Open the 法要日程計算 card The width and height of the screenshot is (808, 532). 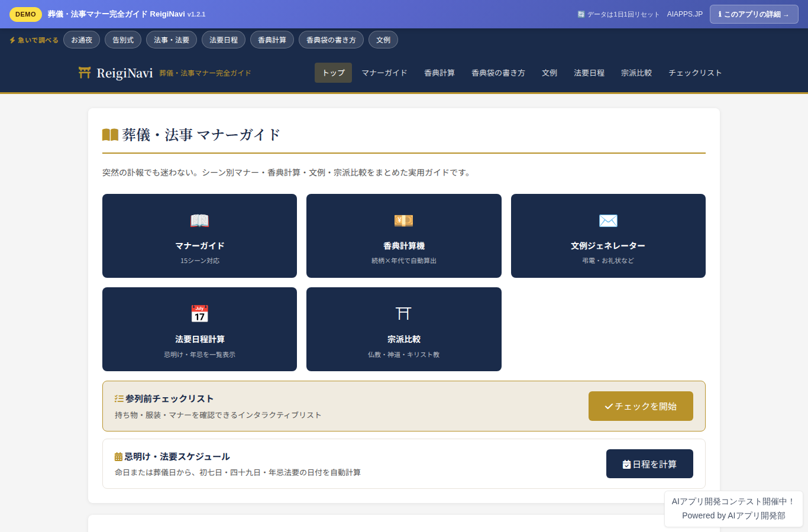coord(200,329)
